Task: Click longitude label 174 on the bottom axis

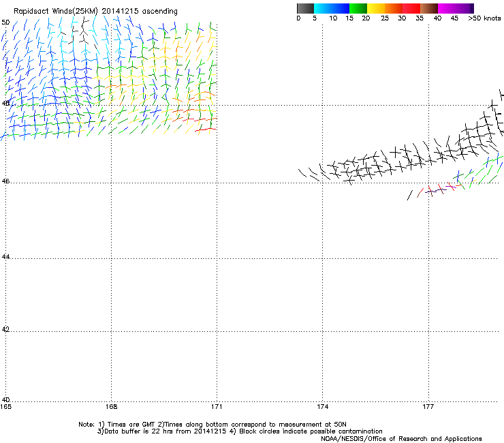Action: [x=322, y=407]
